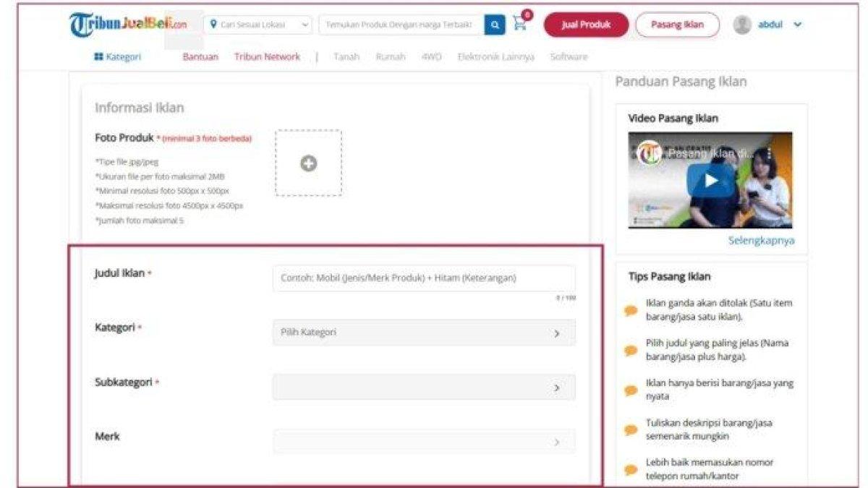868x488 pixels.
Task: Open the shopping cart
Action: 519,24
